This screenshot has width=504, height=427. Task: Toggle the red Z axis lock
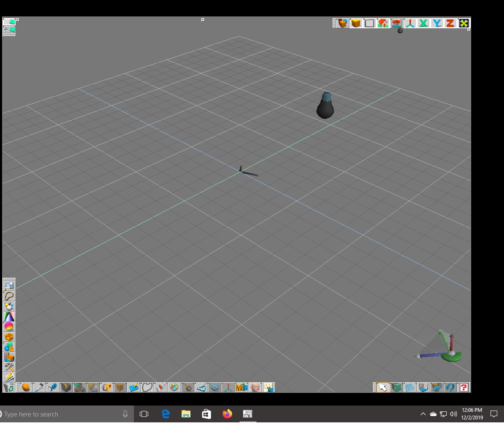(x=451, y=23)
